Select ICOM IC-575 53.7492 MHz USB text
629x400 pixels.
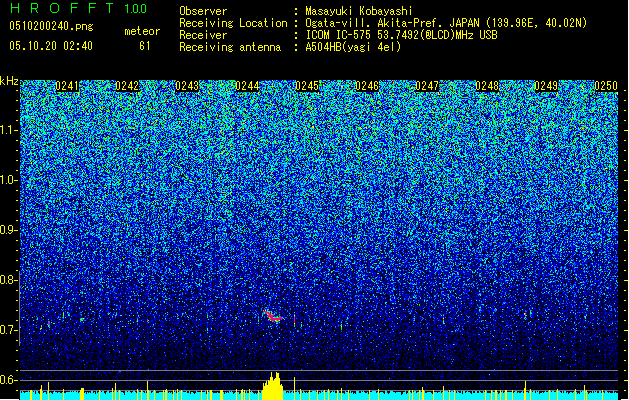(x=402, y=35)
